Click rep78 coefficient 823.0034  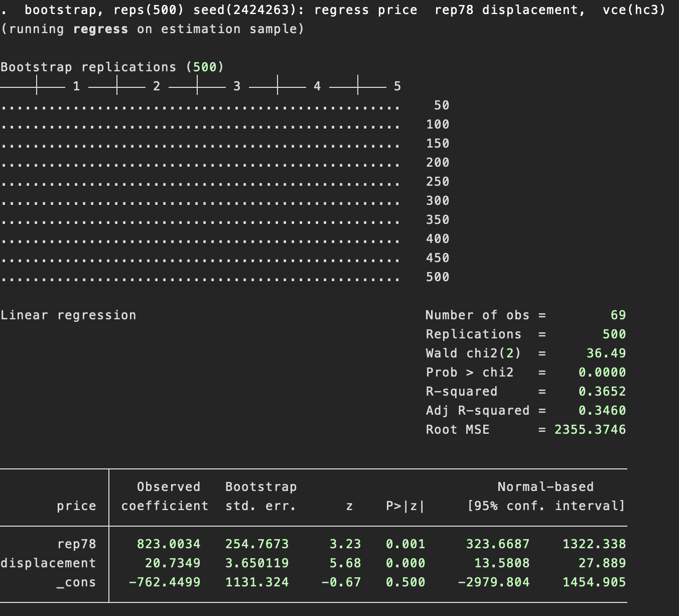click(169, 544)
